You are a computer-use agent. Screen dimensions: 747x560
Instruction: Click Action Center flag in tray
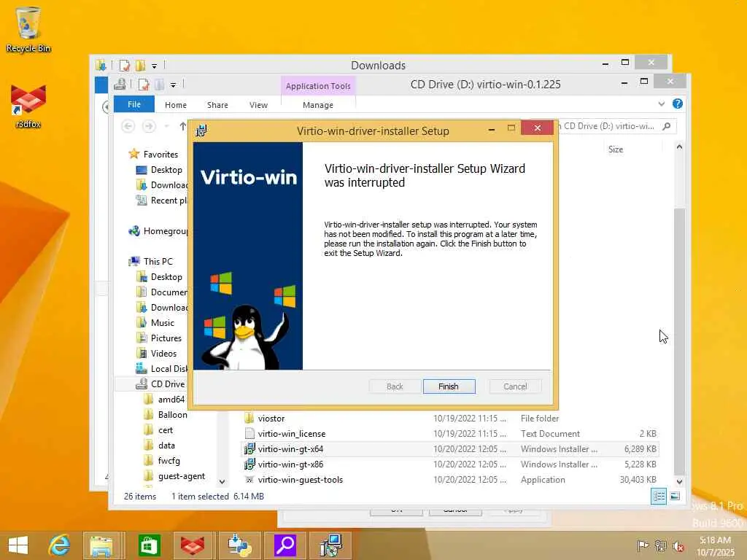pos(643,545)
